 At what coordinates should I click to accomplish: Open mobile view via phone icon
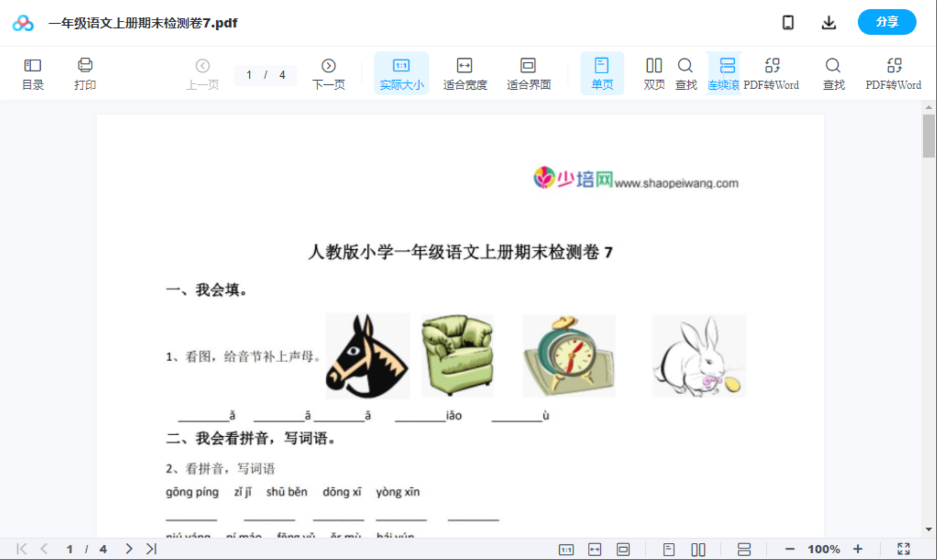pyautogui.click(x=788, y=22)
